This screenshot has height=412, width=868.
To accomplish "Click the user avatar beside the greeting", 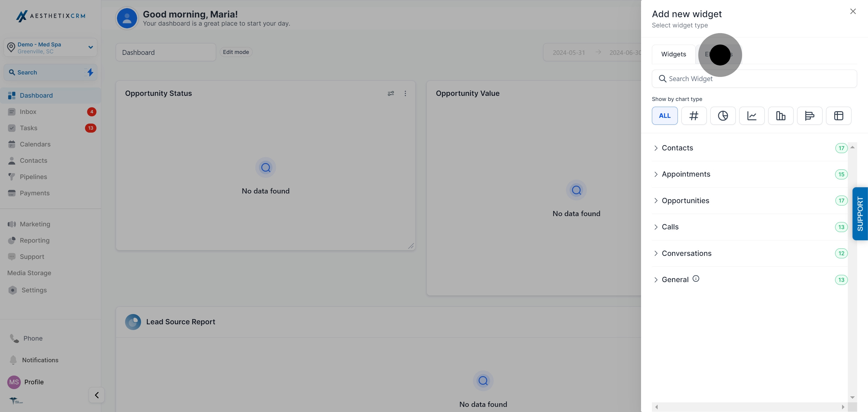I will pyautogui.click(x=127, y=18).
